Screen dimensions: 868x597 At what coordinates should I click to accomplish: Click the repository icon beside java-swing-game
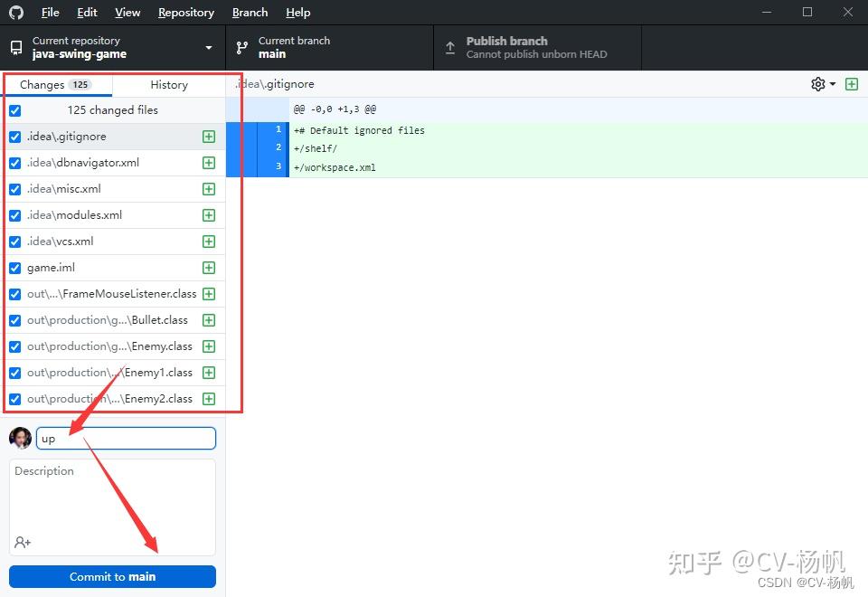coord(14,47)
